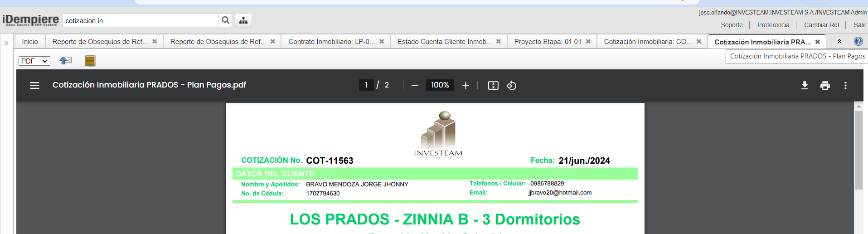Click the archive report icon

tap(90, 61)
